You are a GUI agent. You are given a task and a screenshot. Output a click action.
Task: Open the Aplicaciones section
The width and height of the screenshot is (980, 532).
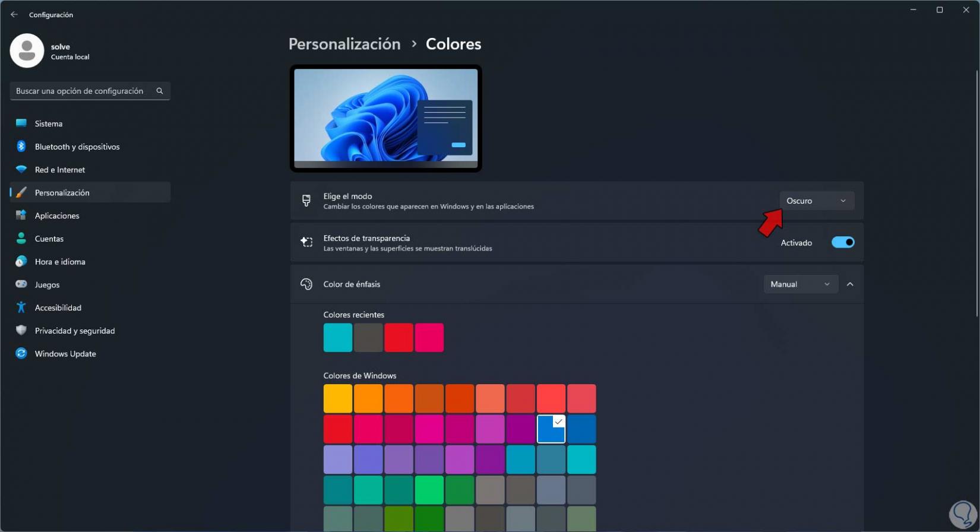(90, 216)
